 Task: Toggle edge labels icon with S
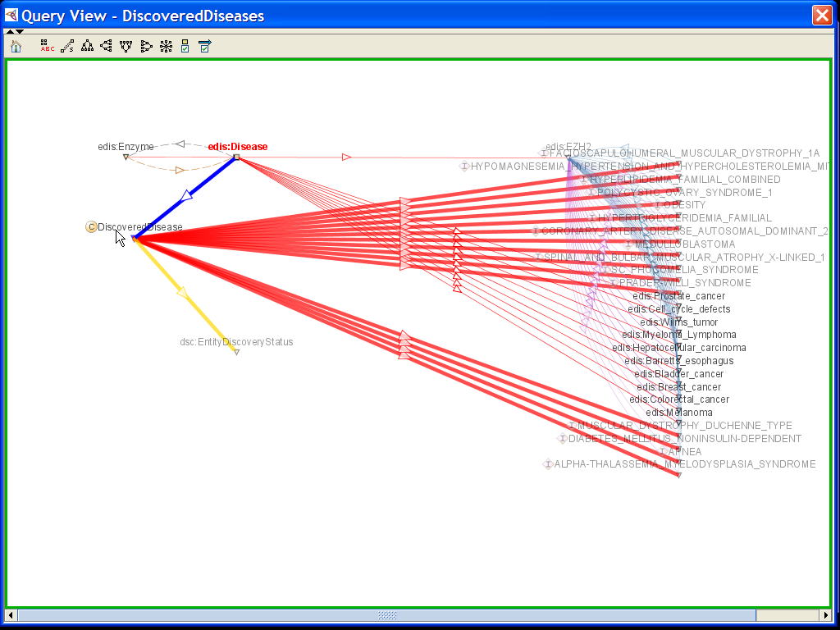[67, 47]
